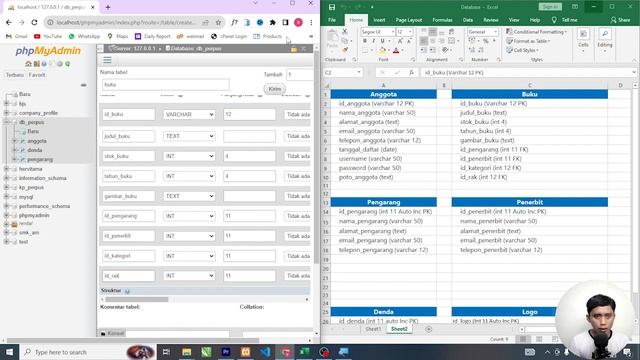This screenshot has height=360, width=640.
Task: Click the Excel Name Box showing C2
Action: [x=343, y=72]
